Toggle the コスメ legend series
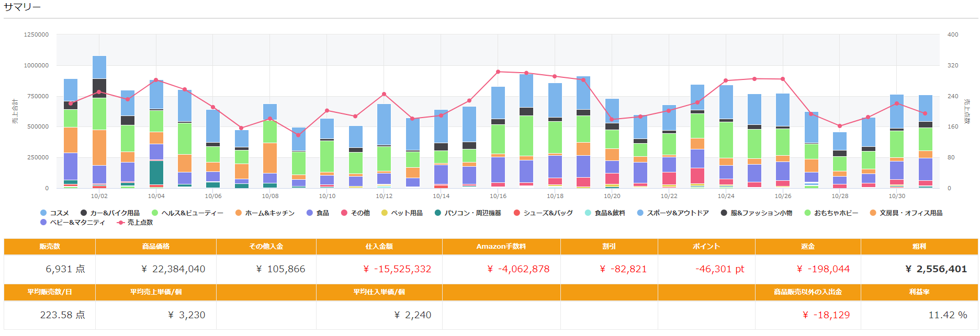The width and height of the screenshot is (980, 336). pyautogui.click(x=54, y=213)
